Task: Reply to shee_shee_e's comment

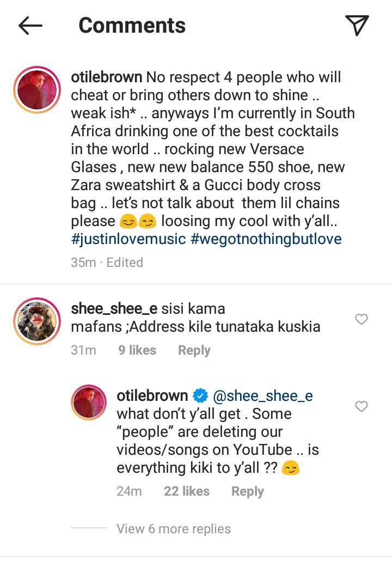Action: coord(194,350)
